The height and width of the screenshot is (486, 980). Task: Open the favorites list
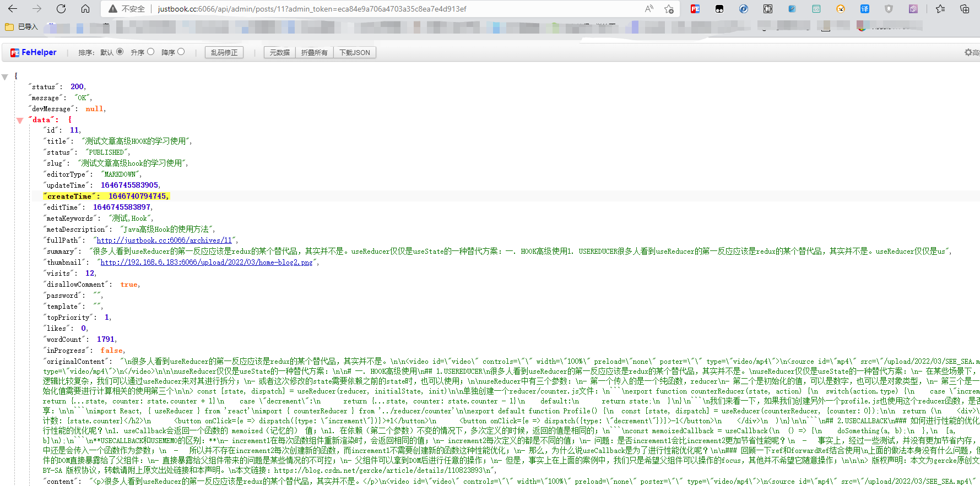[940, 9]
